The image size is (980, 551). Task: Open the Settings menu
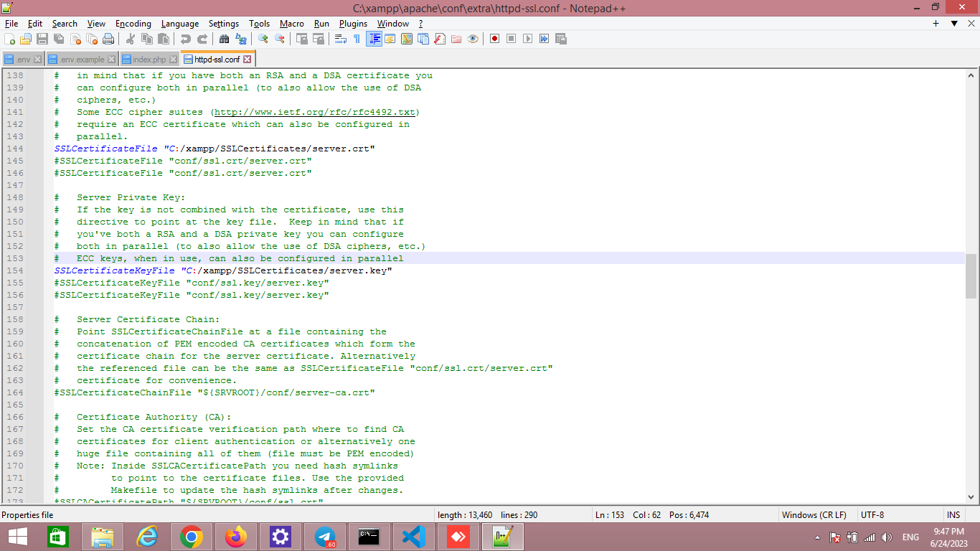(x=224, y=24)
